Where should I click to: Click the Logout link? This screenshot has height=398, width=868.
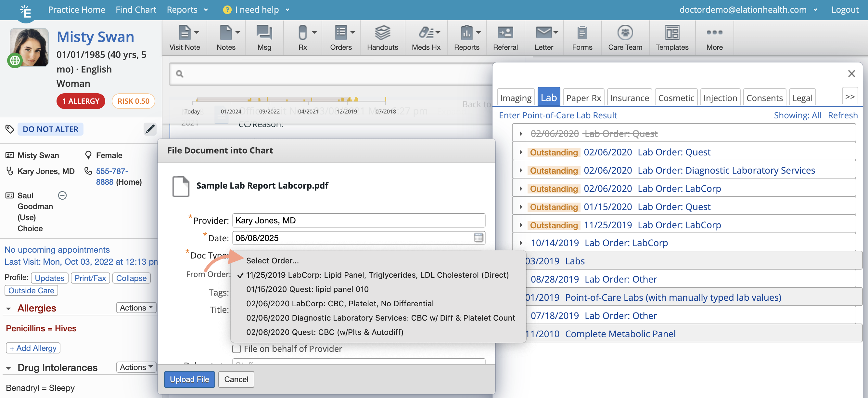coord(844,10)
